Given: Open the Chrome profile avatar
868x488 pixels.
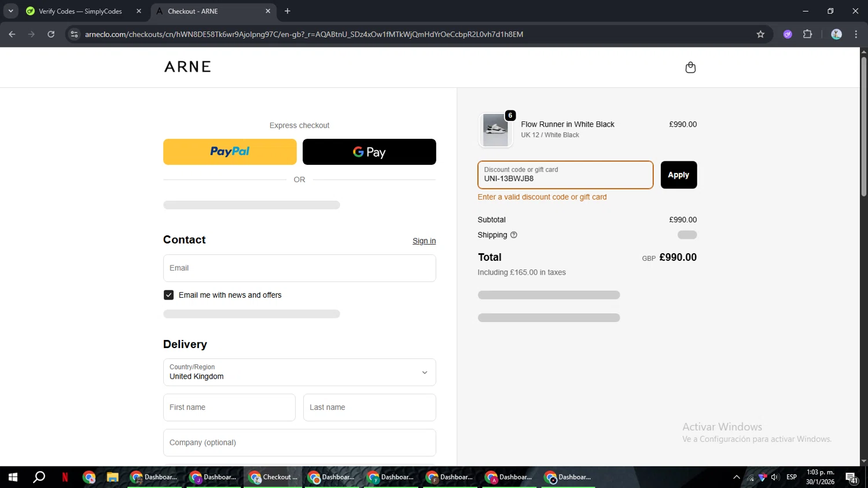Looking at the screenshot, I should [x=836, y=34].
